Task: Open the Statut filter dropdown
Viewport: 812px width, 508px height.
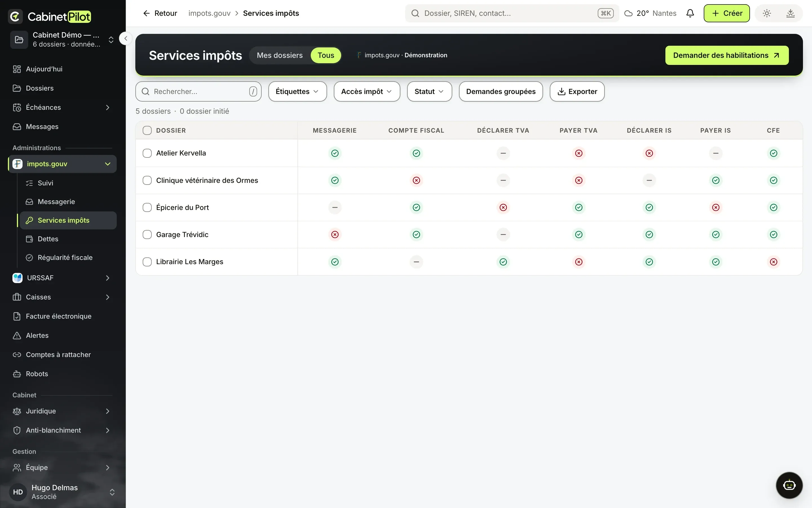Action: tap(429, 91)
